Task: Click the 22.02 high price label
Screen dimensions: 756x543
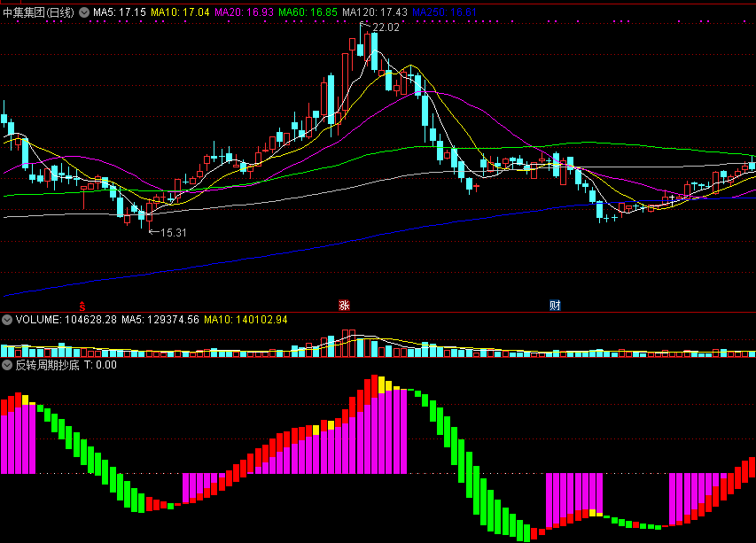Action: 386,27
